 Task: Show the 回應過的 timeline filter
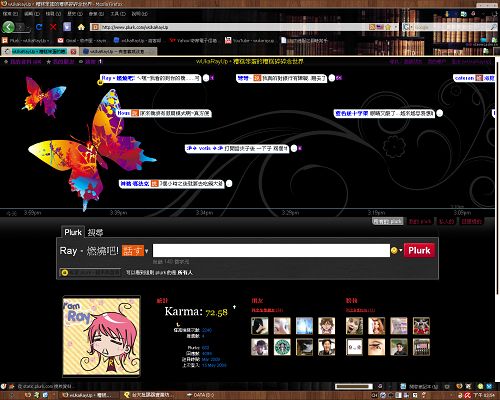click(471, 221)
